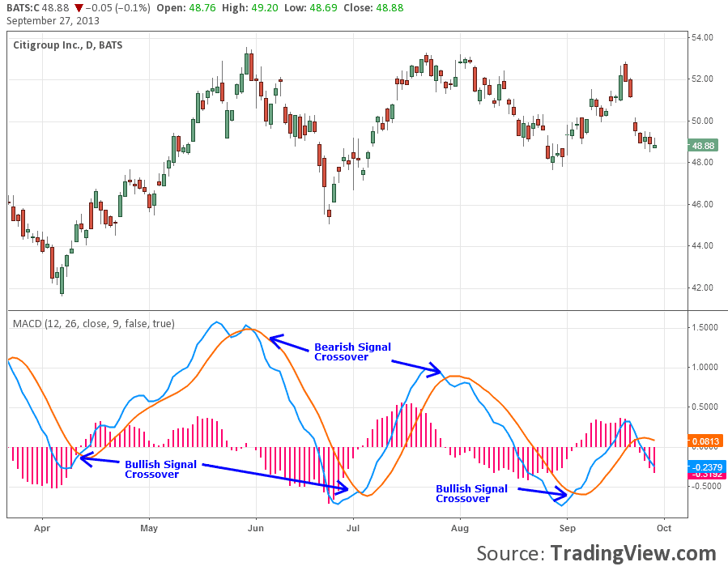Click the 54.00 price axis label
The height and width of the screenshot is (575, 728).
tap(701, 37)
